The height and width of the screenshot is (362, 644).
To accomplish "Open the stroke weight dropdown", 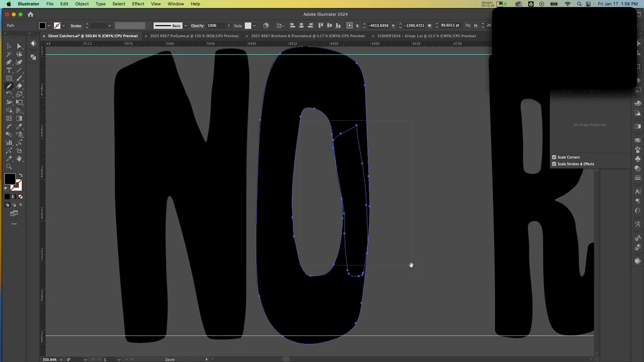I will [x=110, y=26].
